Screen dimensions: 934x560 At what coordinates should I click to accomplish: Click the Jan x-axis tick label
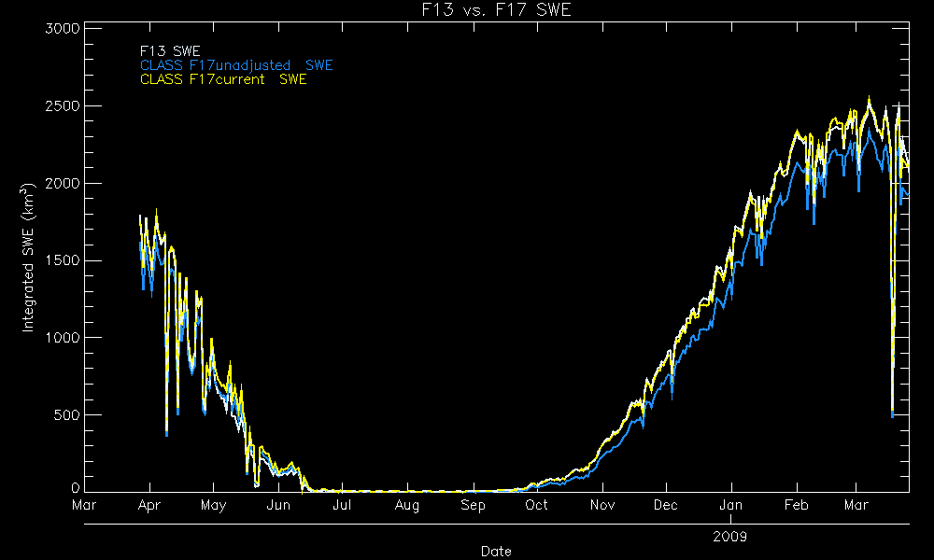(730, 507)
